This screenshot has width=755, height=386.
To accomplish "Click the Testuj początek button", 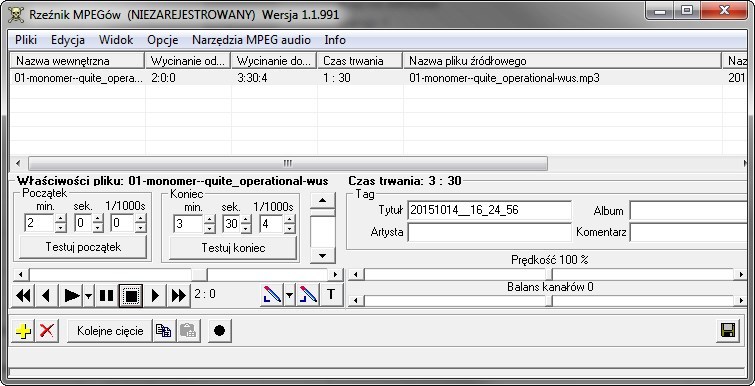I will coord(83,247).
